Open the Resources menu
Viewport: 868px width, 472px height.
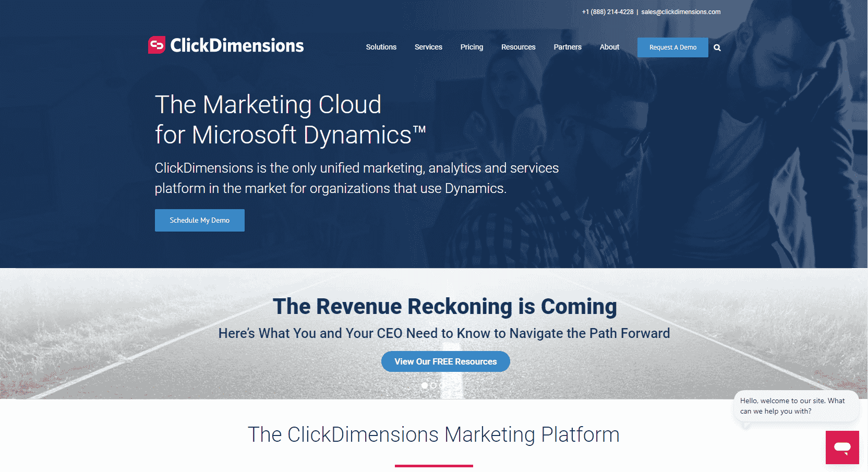[519, 47]
